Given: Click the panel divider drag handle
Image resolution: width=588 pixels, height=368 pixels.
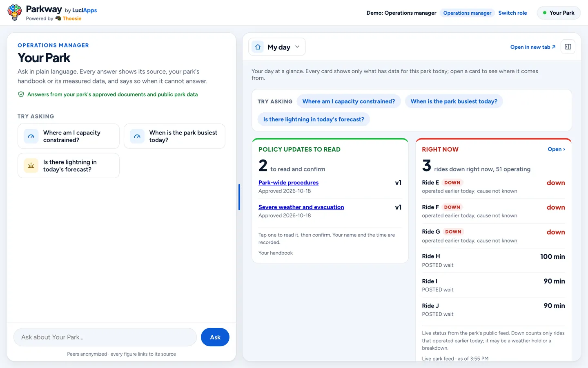Looking at the screenshot, I should [x=239, y=197].
